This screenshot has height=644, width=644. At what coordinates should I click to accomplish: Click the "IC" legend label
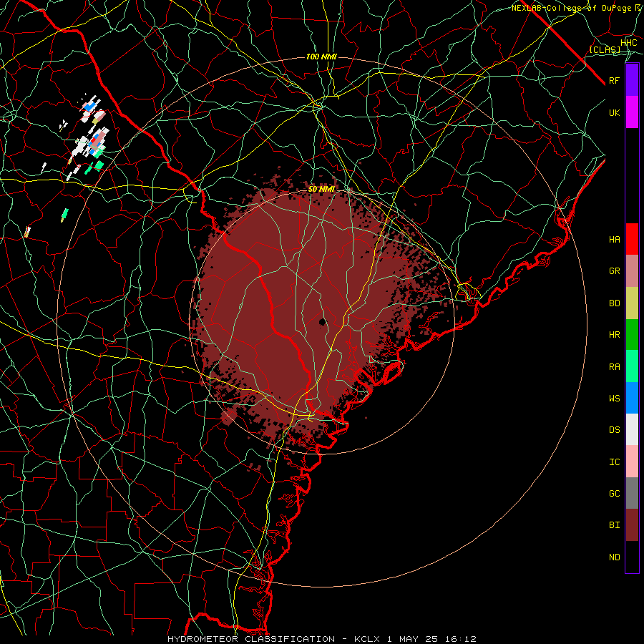pos(615,462)
